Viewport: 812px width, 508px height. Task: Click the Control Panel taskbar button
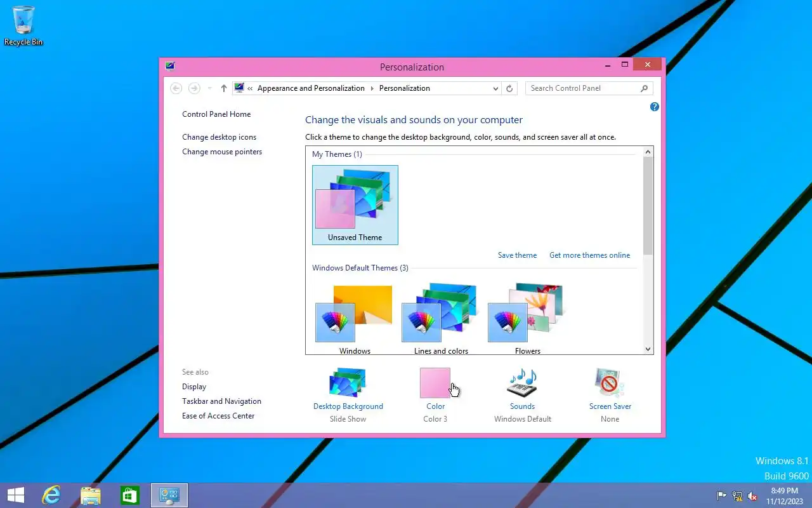pos(169,495)
